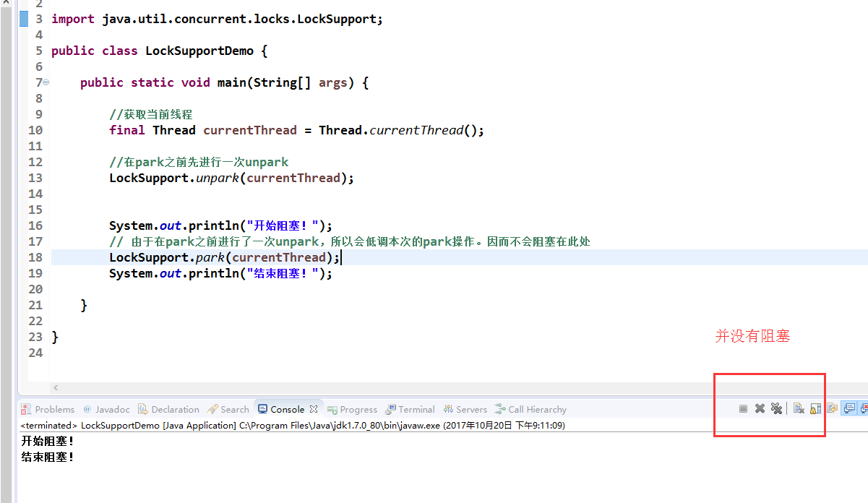
Task: Show the Declaration tab
Action: (168, 409)
